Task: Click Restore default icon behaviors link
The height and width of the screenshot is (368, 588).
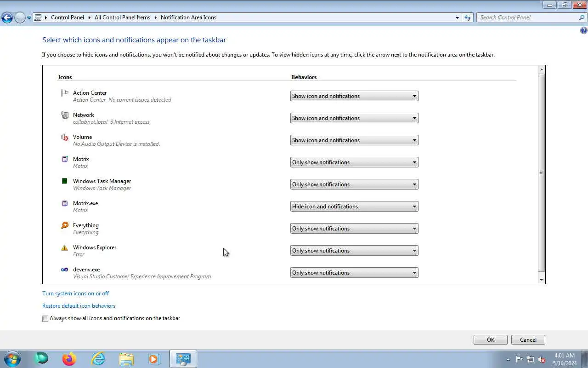Action: [79, 306]
